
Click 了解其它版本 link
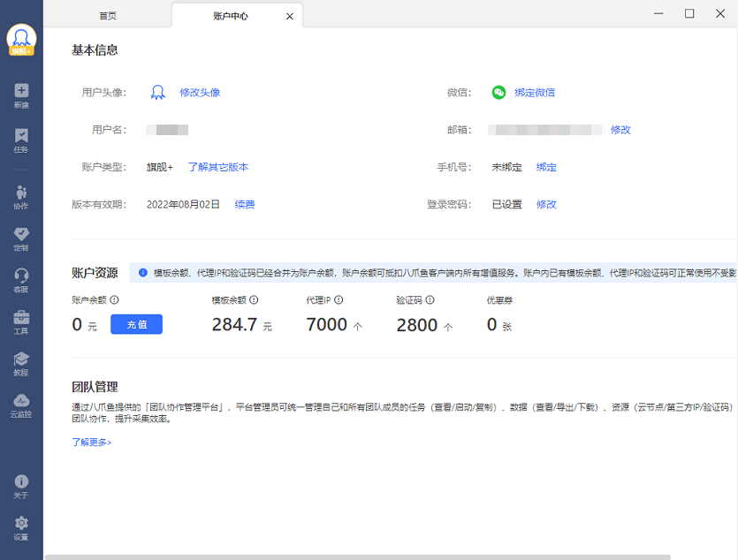click(218, 168)
